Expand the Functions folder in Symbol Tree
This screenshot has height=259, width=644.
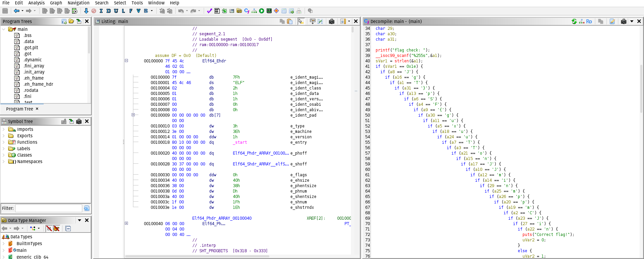(4, 142)
